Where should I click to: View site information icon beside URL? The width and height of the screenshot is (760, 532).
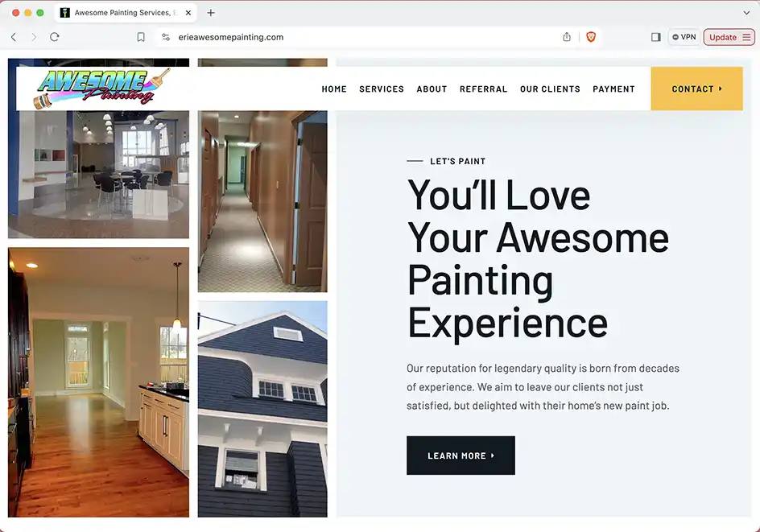coord(166,37)
